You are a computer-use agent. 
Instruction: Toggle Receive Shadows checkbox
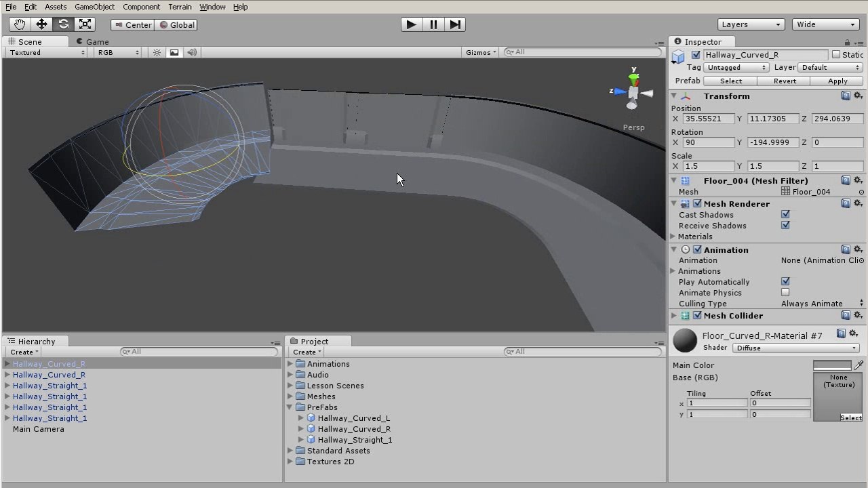coord(785,225)
